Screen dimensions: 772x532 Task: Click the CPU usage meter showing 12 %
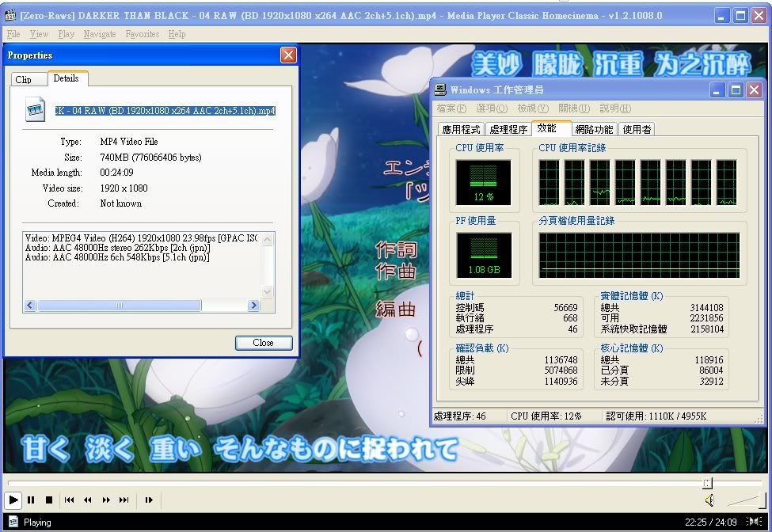pos(484,183)
